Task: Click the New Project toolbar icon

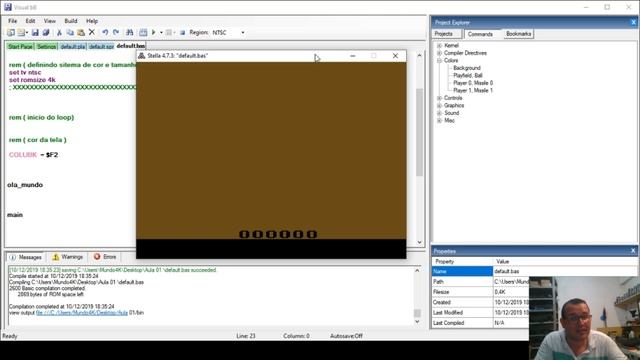Action: [11, 32]
